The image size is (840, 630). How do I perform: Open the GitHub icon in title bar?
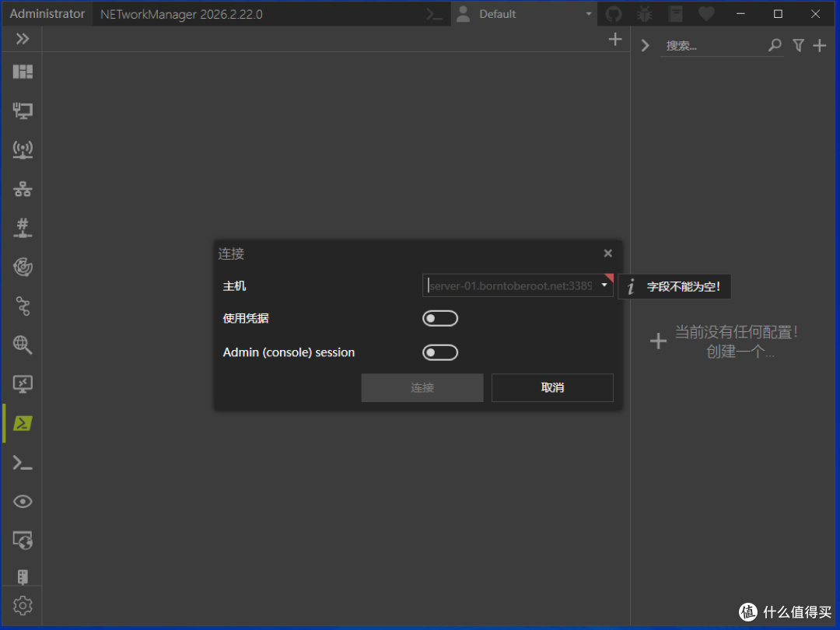614,14
